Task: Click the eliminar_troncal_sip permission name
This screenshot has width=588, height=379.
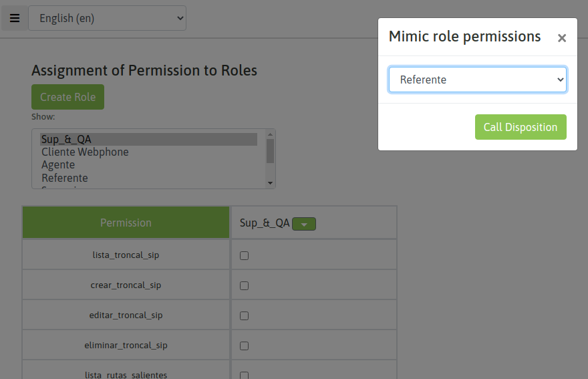Action: coord(126,345)
